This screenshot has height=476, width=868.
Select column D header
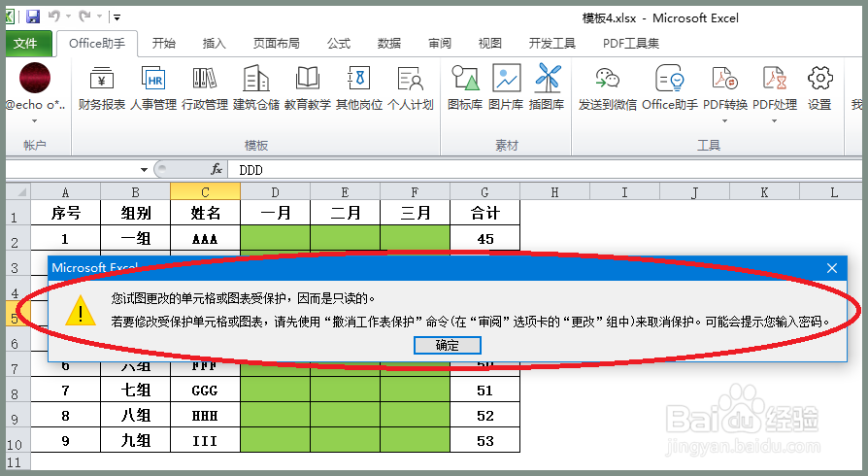pyautogui.click(x=275, y=192)
